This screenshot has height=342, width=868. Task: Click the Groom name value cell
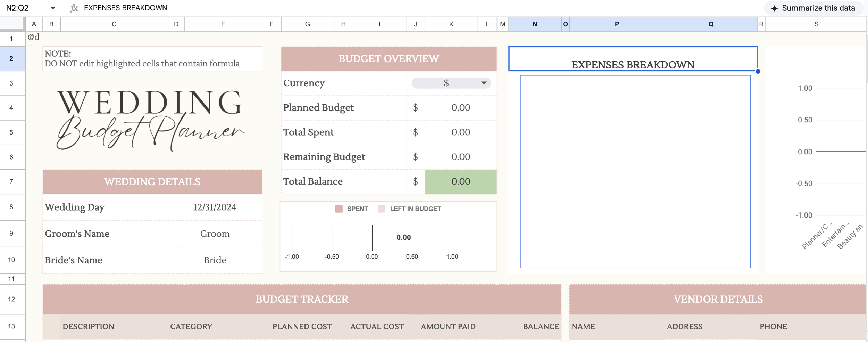[x=215, y=234]
